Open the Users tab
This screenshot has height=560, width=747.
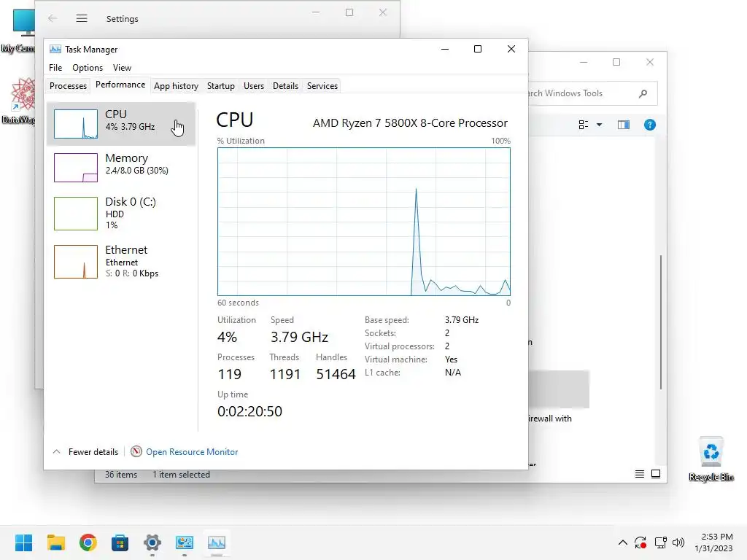point(253,86)
